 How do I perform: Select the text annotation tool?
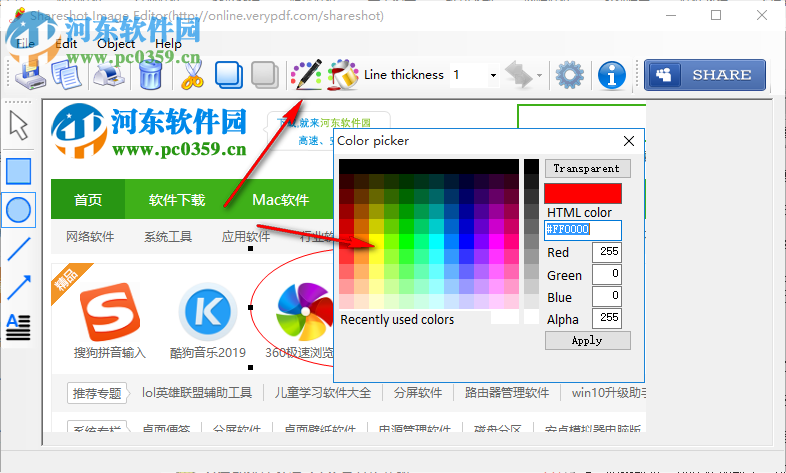coord(19,327)
